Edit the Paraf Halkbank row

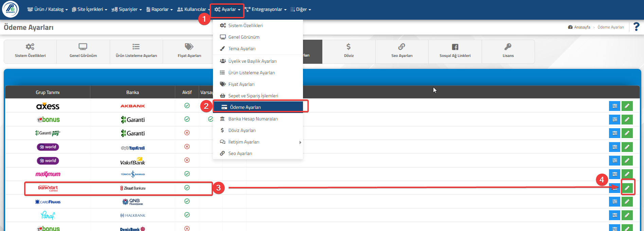627,215
